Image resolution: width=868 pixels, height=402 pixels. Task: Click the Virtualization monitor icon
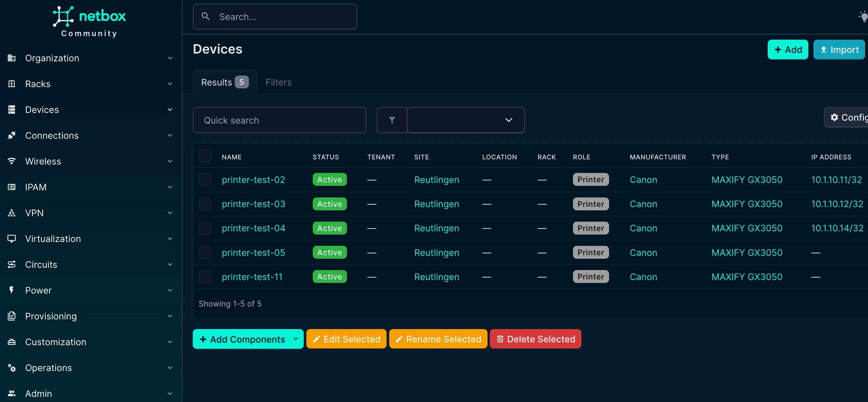tap(12, 238)
